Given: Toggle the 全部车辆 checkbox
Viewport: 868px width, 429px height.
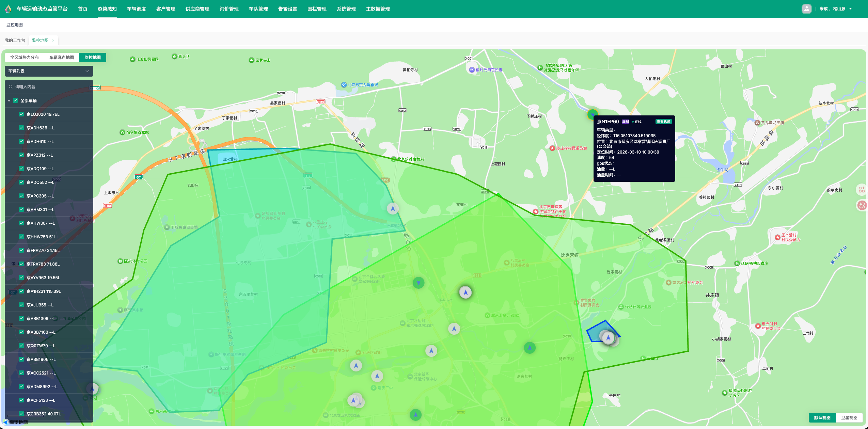Looking at the screenshot, I should coord(15,101).
